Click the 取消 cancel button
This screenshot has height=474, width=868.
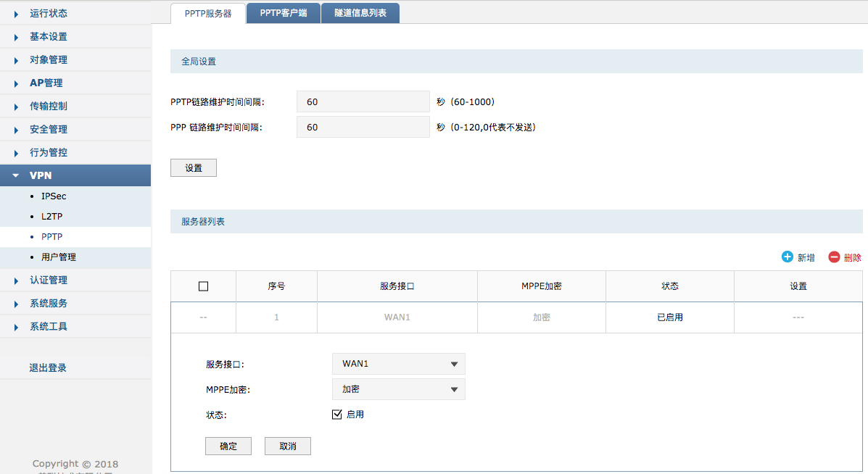point(288,446)
